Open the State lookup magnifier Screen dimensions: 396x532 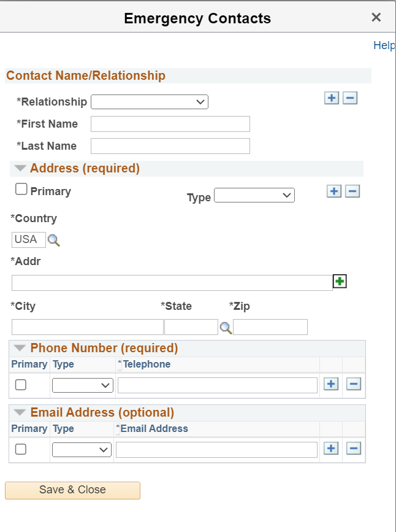(226, 328)
